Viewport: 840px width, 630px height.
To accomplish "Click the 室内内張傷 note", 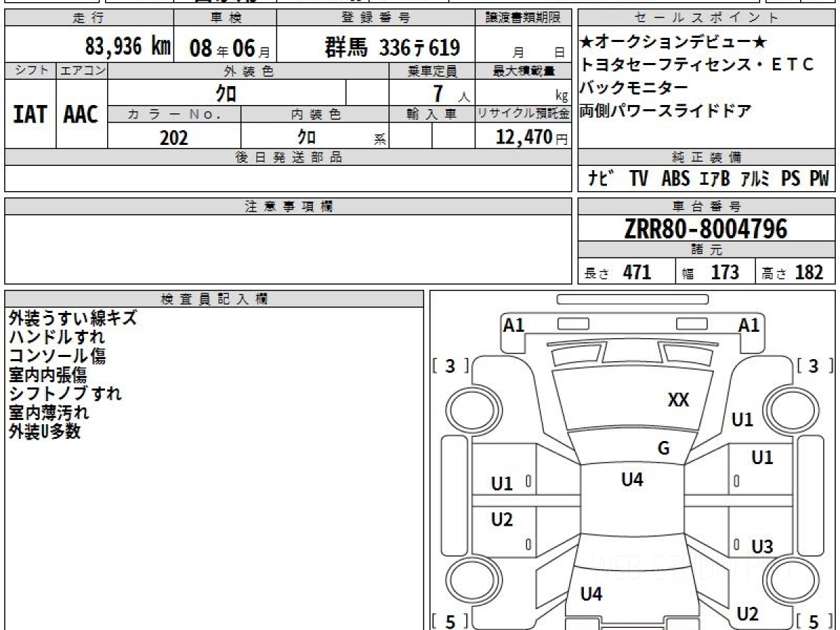I will 48,374.
